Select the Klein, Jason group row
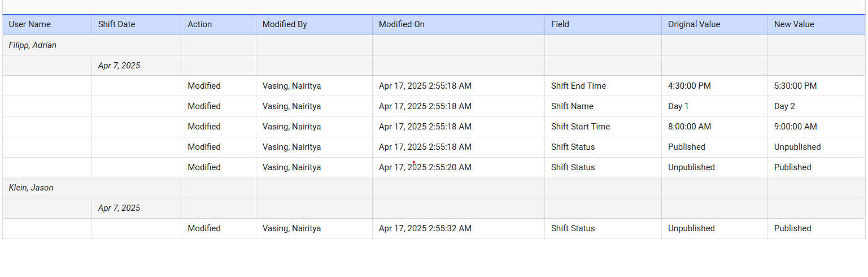Image resolution: width=868 pixels, height=277 pixels. (x=31, y=188)
